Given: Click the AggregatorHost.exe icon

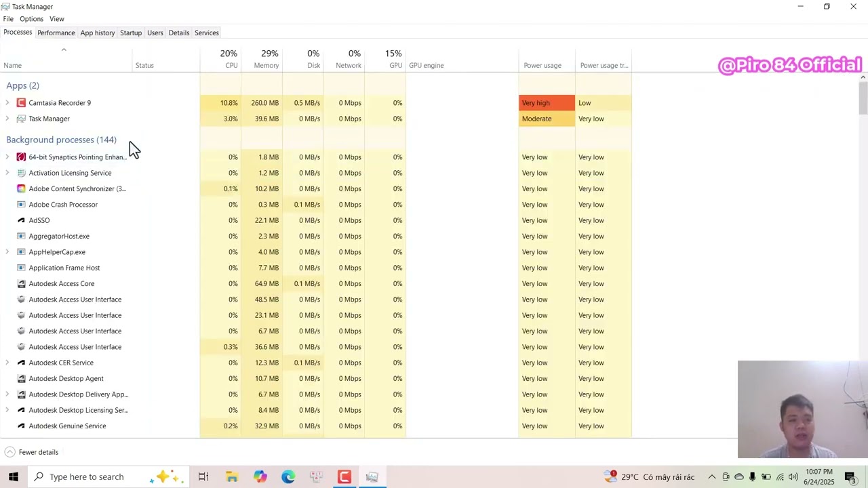Looking at the screenshot, I should click(x=21, y=236).
